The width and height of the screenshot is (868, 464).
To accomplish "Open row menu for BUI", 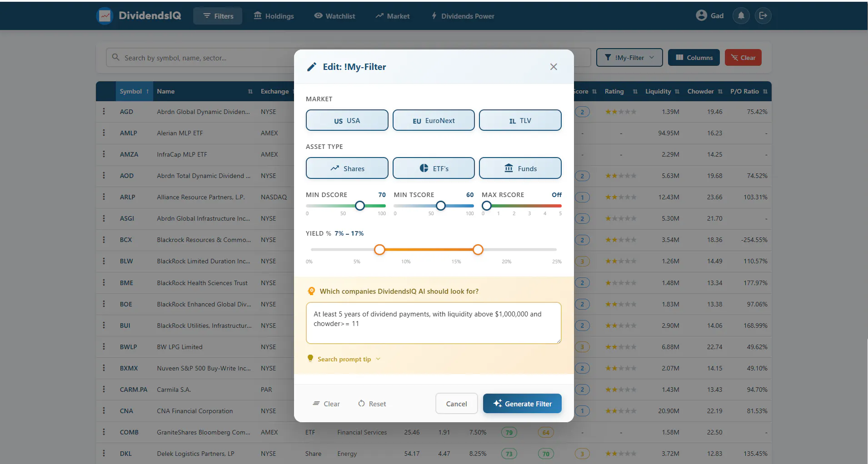I will (104, 325).
